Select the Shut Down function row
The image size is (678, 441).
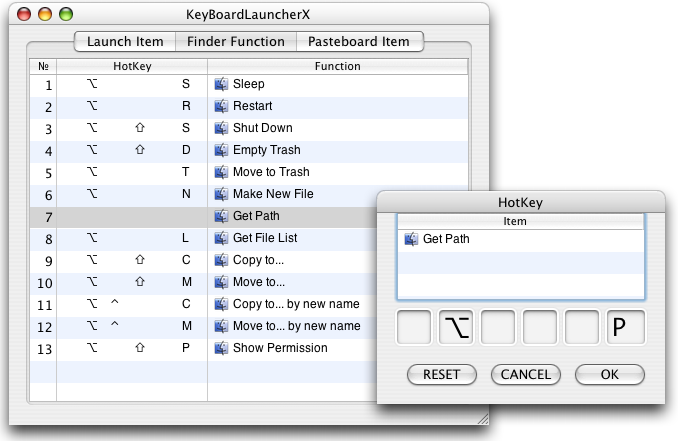249,128
